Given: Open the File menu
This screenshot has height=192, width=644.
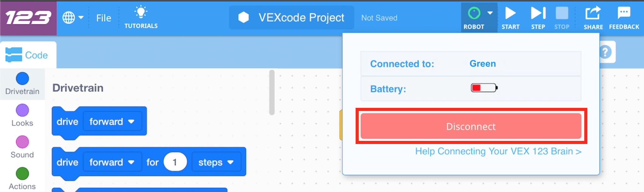Looking at the screenshot, I should [103, 18].
